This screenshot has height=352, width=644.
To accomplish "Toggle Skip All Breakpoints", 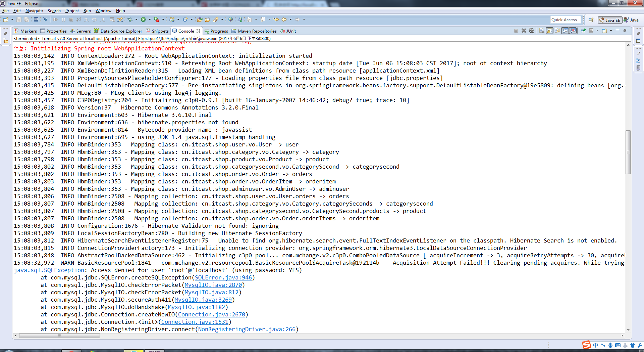I will point(45,19).
